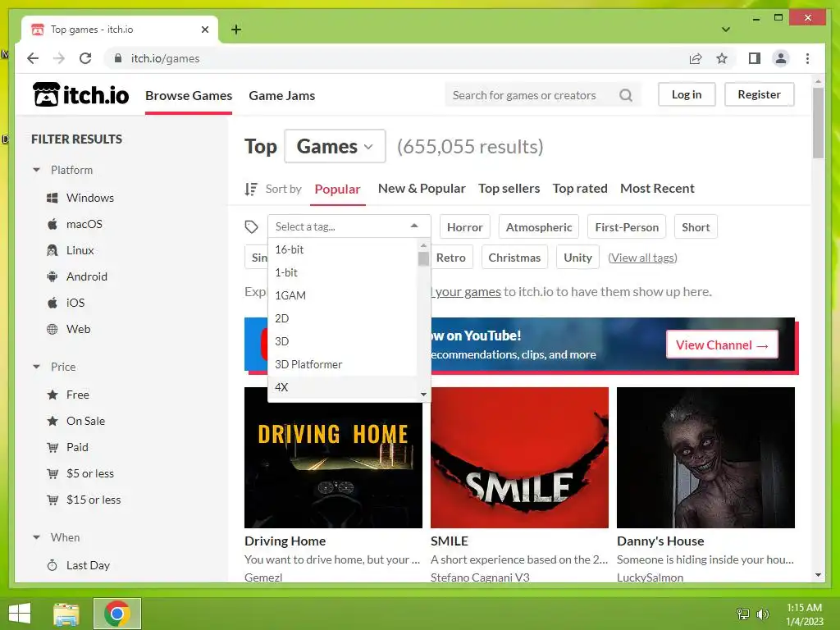The height and width of the screenshot is (630, 840).
Task: Sort by New & Popular
Action: (422, 189)
